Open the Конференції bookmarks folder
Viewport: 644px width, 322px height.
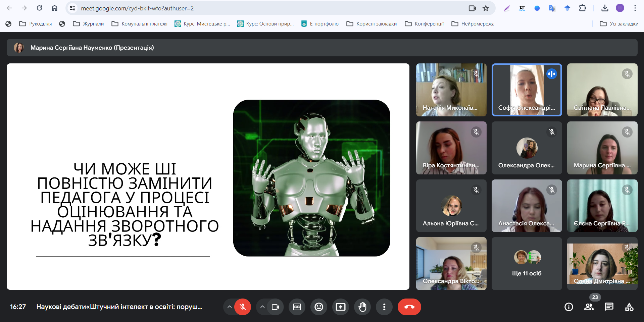(x=425, y=24)
